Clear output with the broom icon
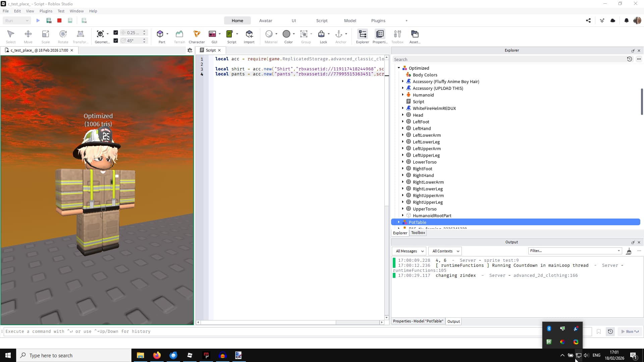This screenshot has height=362, width=644. (x=629, y=251)
